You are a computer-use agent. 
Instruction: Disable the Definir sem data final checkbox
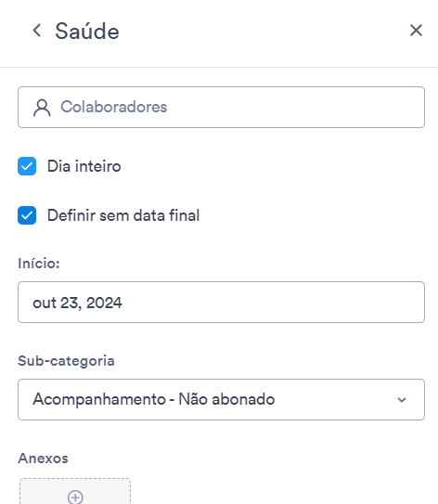coord(27,215)
